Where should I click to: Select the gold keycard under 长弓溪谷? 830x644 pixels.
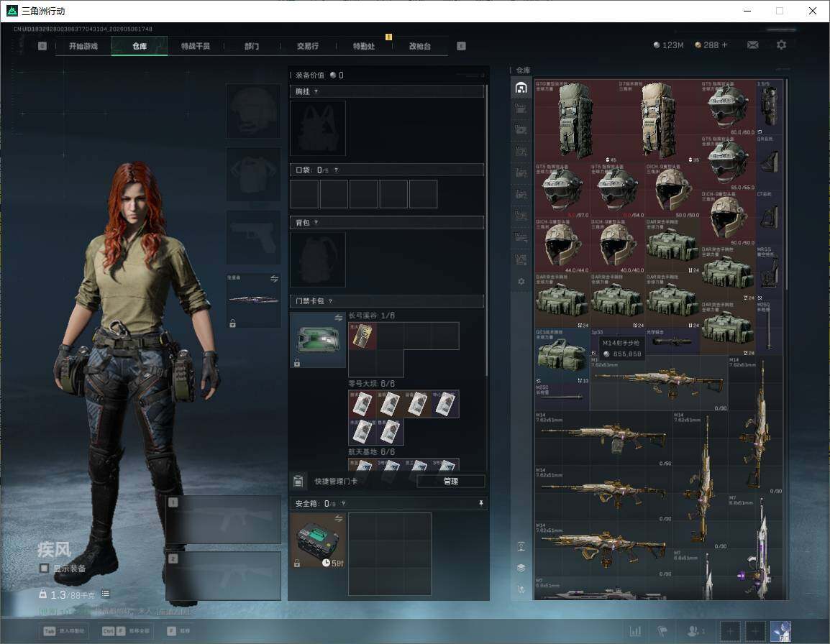[x=362, y=336]
